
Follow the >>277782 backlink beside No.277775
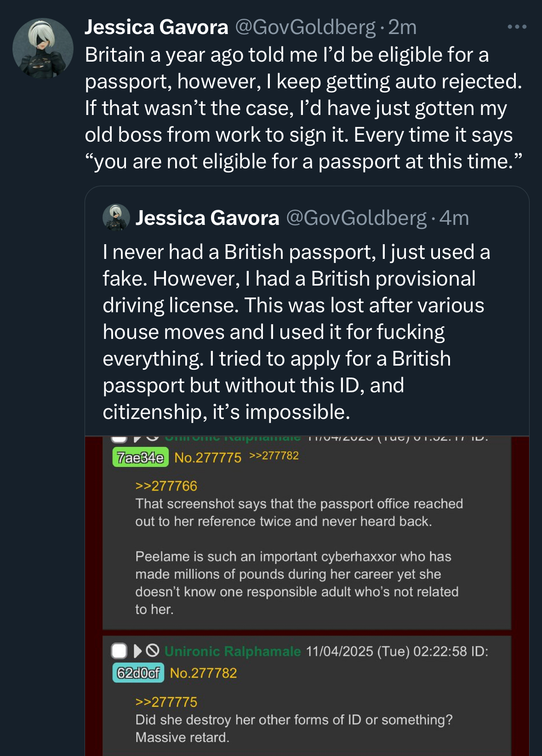[274, 456]
